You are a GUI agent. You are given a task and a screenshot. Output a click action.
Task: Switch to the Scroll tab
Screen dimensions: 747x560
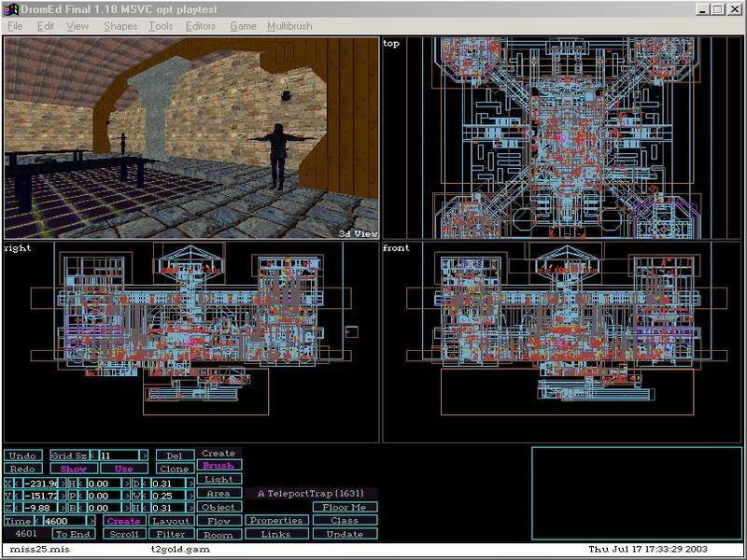click(124, 534)
